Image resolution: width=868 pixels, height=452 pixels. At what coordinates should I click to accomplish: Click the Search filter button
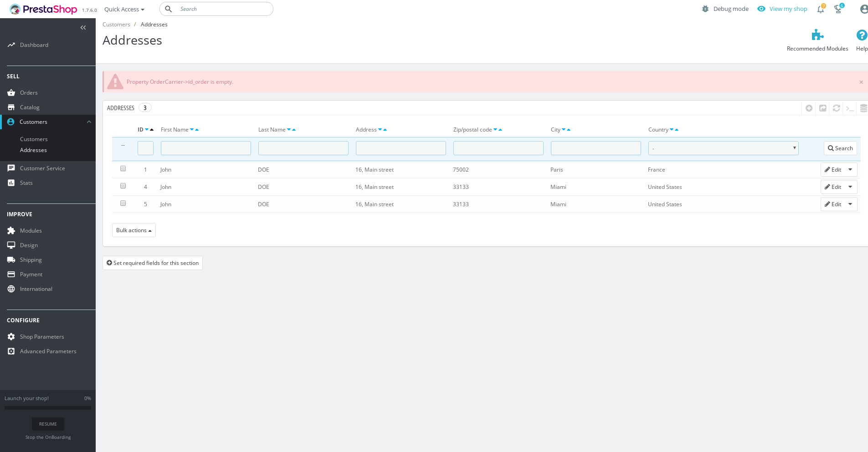click(x=840, y=148)
